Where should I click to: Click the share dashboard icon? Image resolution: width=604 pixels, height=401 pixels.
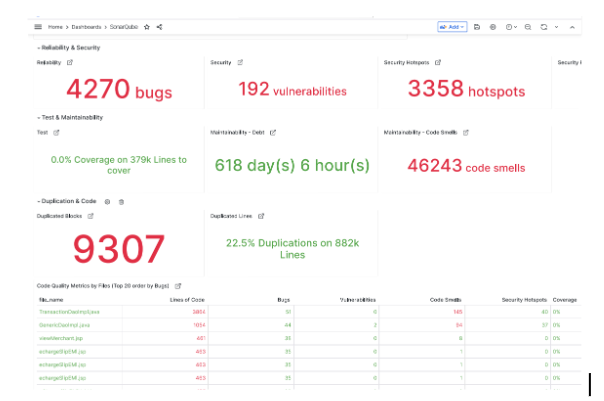click(x=159, y=27)
